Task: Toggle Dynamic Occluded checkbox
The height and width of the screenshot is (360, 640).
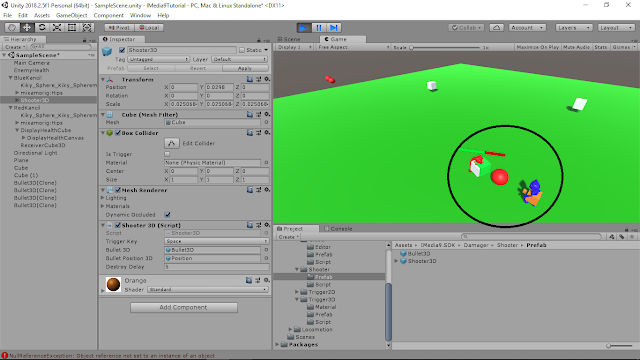Action: coord(167,214)
